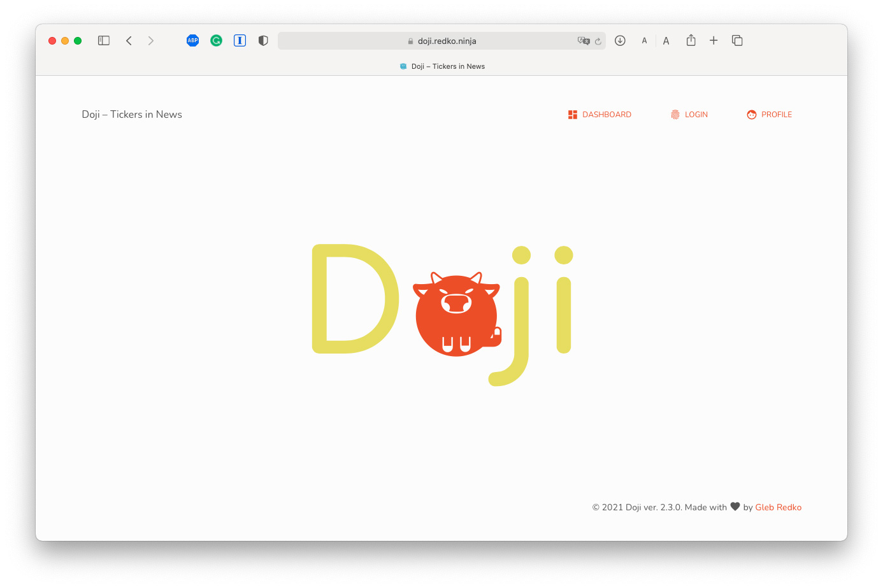Click the Doji – Tickers in News site title
The image size is (883, 588).
(132, 115)
